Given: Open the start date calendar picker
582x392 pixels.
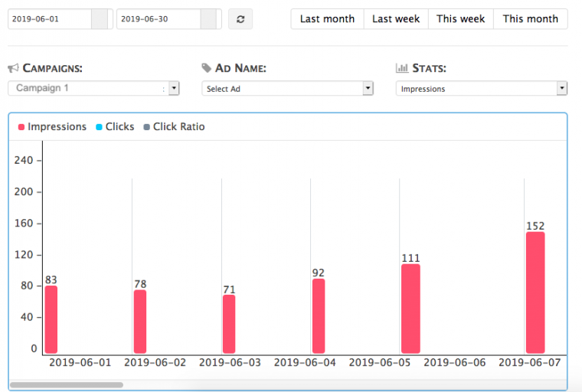Looking at the screenshot, I should (100, 19).
